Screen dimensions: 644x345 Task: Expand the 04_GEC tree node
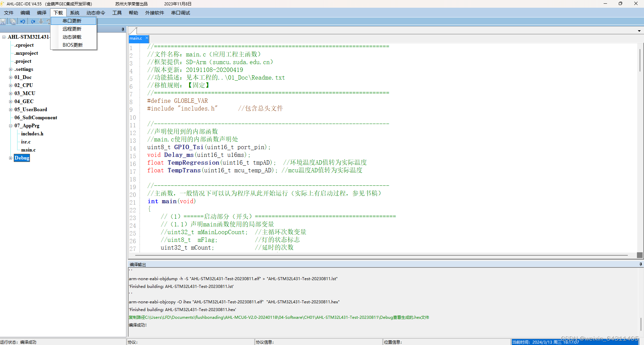tap(10, 101)
